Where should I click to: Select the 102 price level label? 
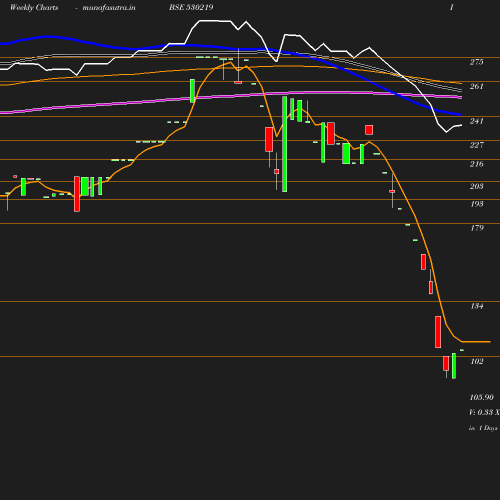(x=476, y=361)
